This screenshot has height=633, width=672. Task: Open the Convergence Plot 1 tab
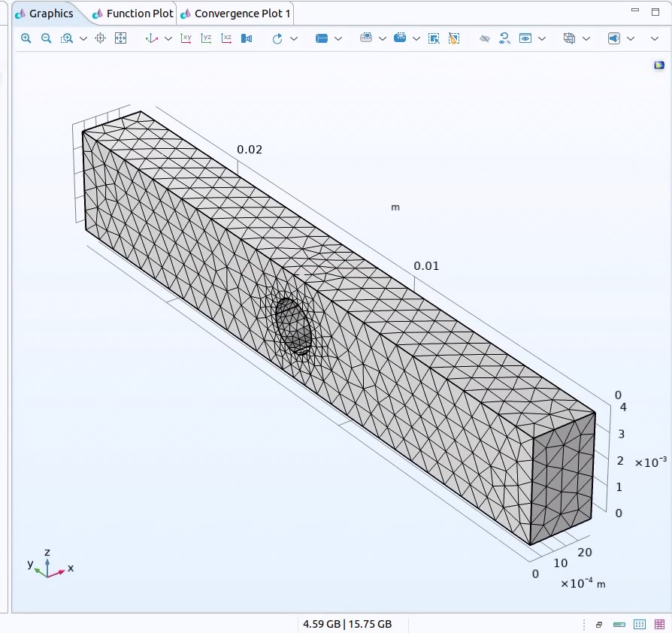click(235, 14)
